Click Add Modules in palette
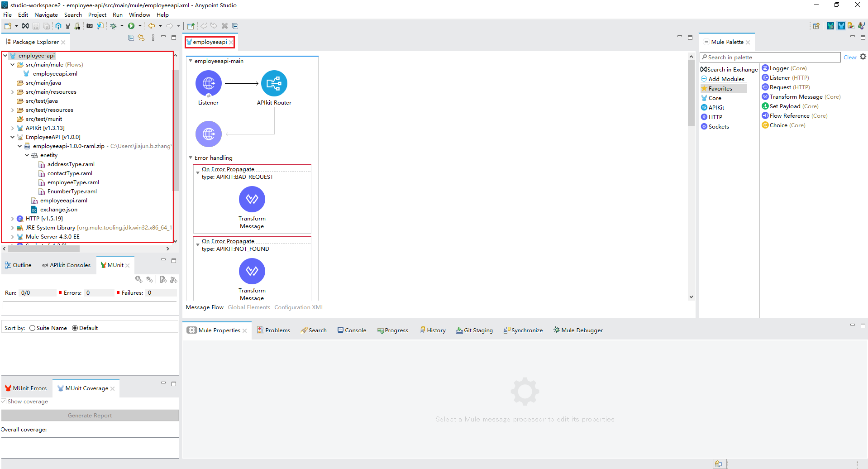This screenshot has width=868, height=469. pyautogui.click(x=723, y=79)
